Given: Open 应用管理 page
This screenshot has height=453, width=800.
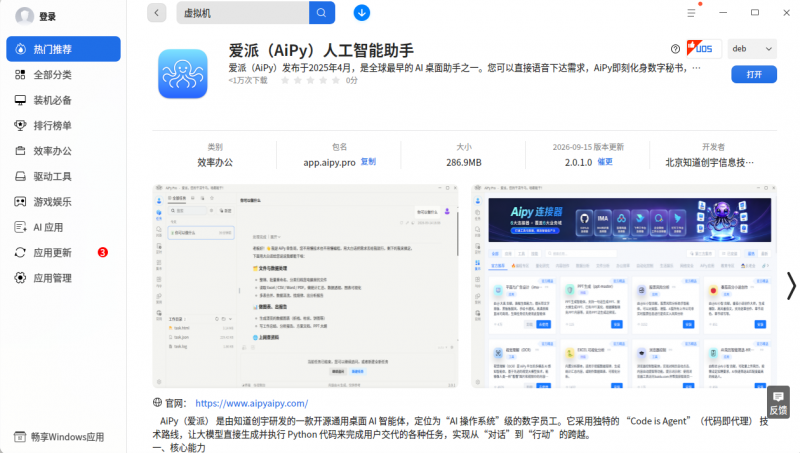Looking at the screenshot, I should coord(63,278).
